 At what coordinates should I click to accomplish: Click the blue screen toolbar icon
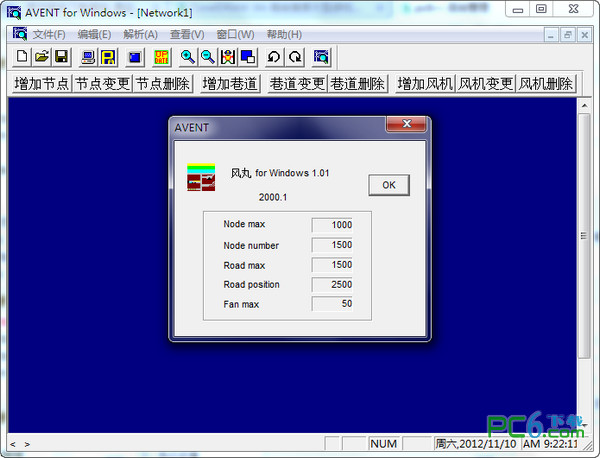[135, 57]
